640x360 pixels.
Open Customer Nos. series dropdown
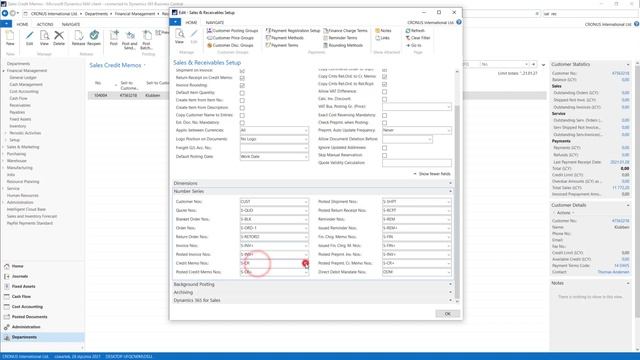pos(306,202)
